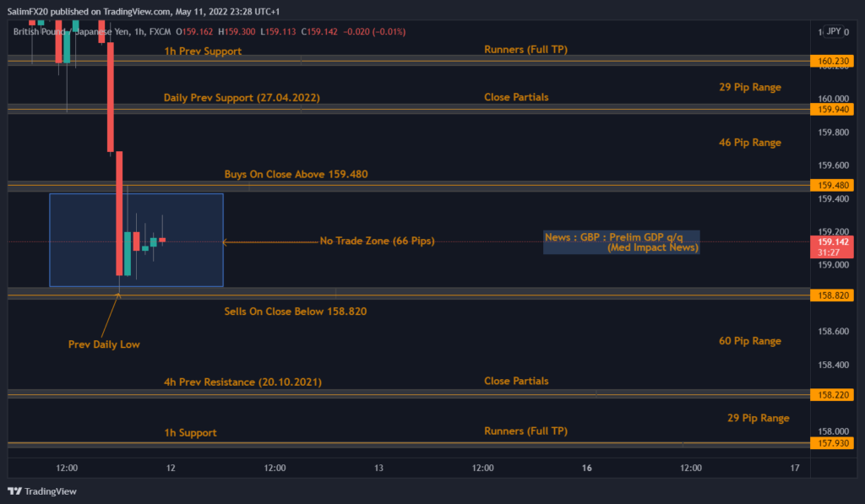The width and height of the screenshot is (865, 504).
Task: Select the 159.940 price axis label
Action: click(833, 109)
